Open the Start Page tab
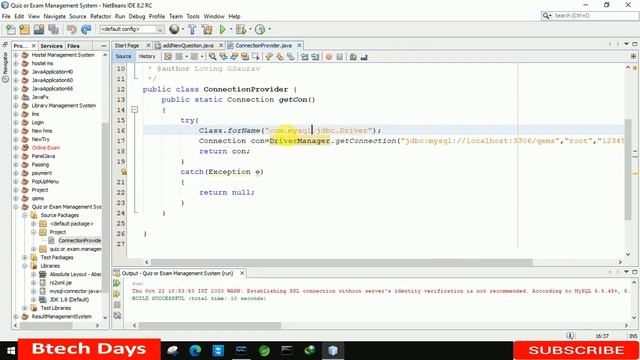640x360 pixels. [x=127, y=45]
